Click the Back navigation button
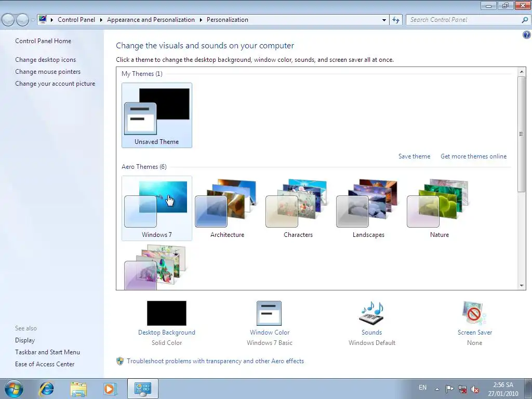Screen dimensions: 532x399 pyautogui.click(x=8, y=20)
